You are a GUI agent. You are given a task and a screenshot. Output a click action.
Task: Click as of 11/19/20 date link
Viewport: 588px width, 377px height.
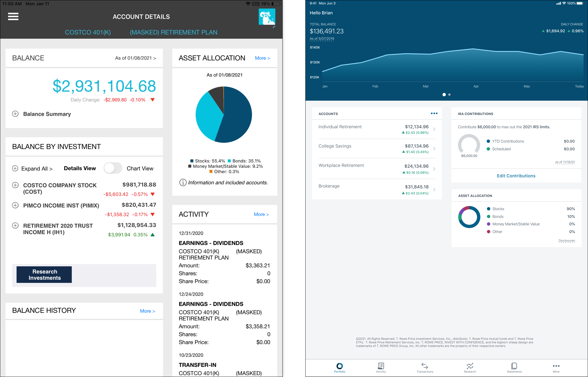pyautogui.click(x=565, y=162)
